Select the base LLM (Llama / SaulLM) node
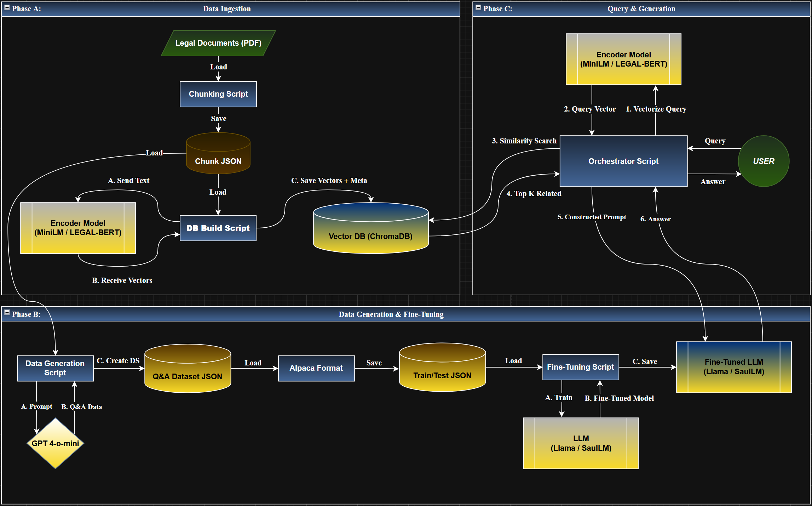Screen dimensions: 812x506 581,443
